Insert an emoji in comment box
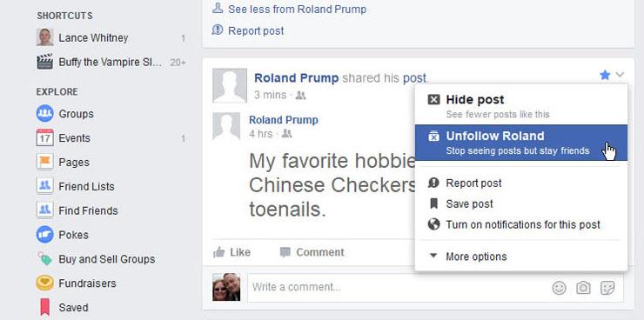Viewport: 644px width, 320px height. click(x=559, y=288)
